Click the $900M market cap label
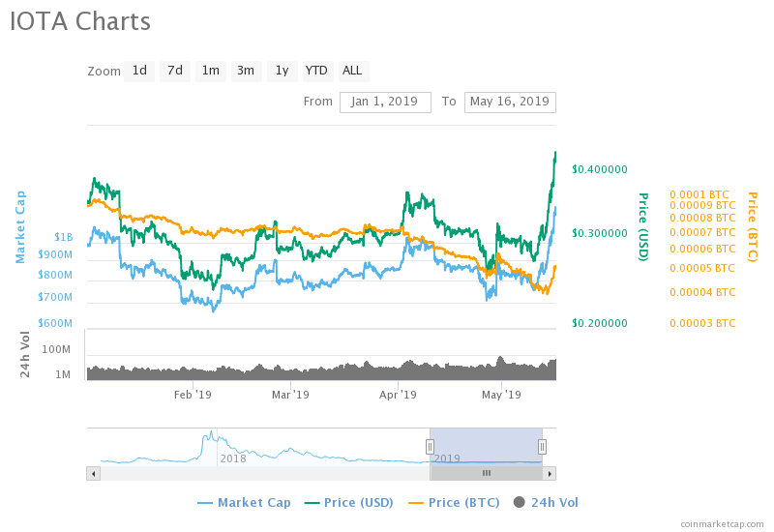Viewport: 774px width, 532px height. pyautogui.click(x=55, y=255)
